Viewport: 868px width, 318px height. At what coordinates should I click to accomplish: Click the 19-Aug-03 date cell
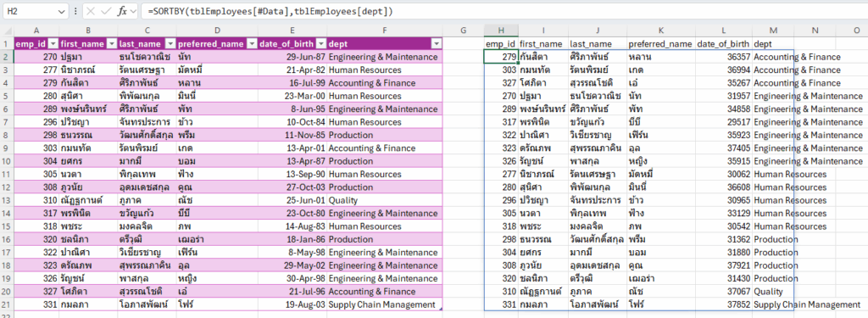pos(292,304)
